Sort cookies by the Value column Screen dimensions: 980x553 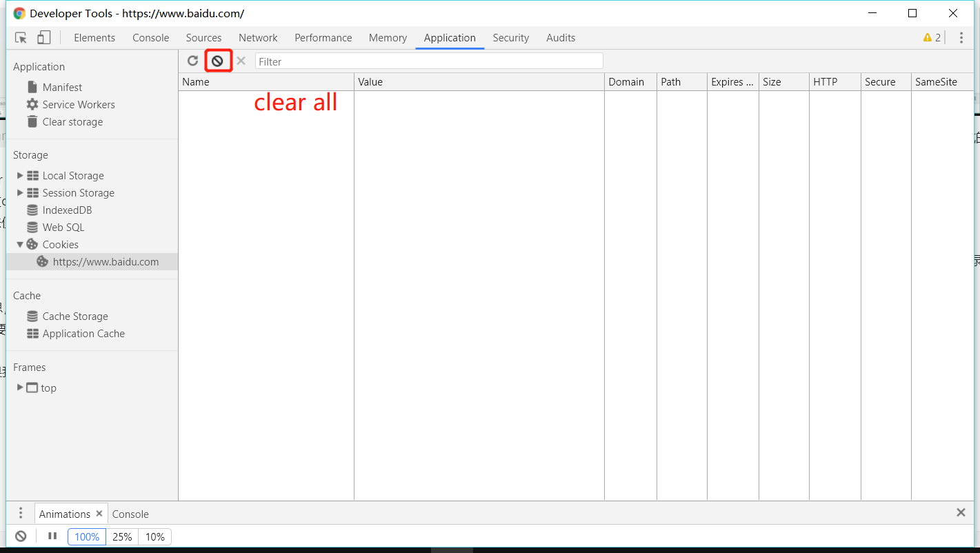[x=479, y=82]
